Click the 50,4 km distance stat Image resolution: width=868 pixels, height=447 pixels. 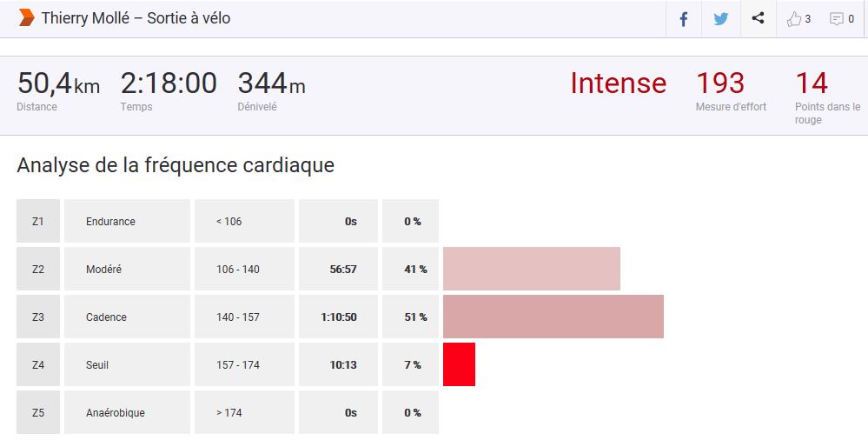pos(58,84)
